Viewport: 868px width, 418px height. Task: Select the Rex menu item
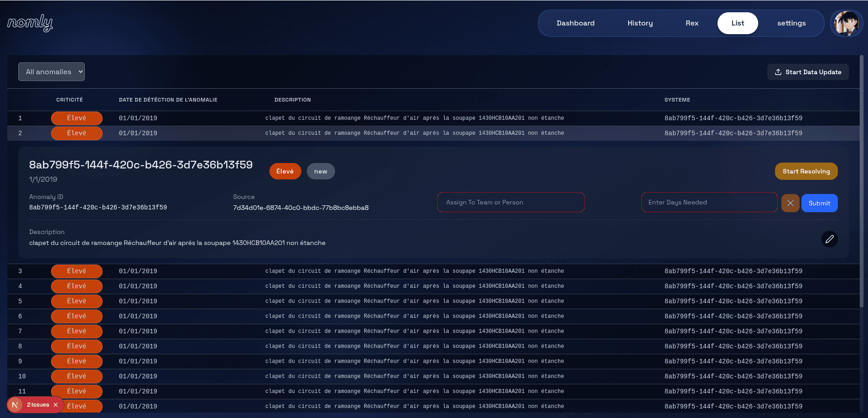pos(692,23)
